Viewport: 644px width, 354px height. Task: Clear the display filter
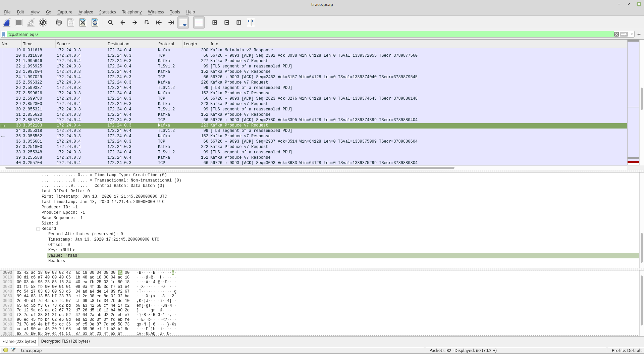click(x=616, y=34)
